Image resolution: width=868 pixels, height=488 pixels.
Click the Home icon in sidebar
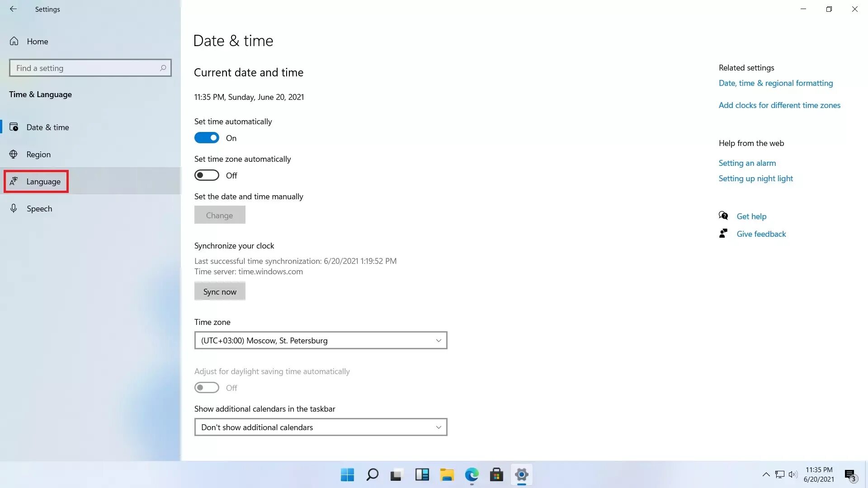click(x=14, y=41)
